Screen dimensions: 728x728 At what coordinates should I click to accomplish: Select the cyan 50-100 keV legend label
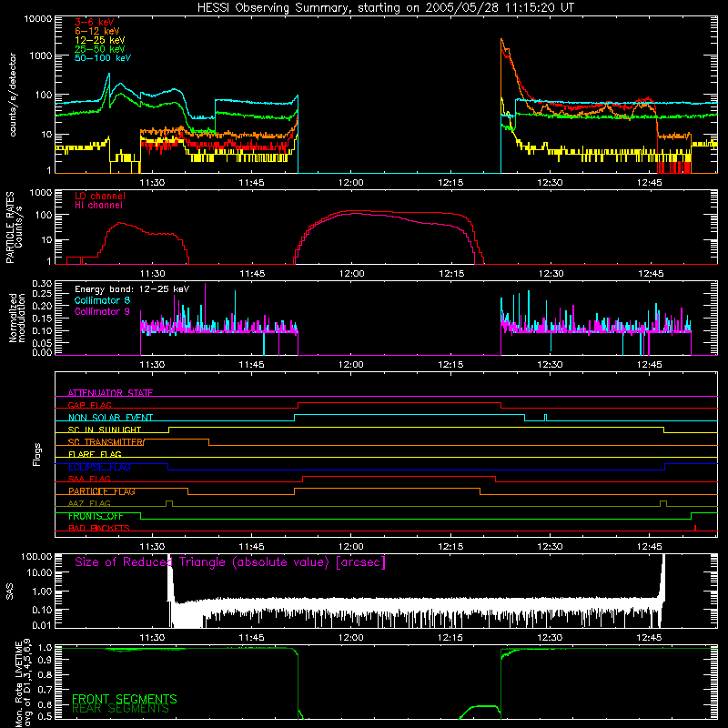click(103, 58)
